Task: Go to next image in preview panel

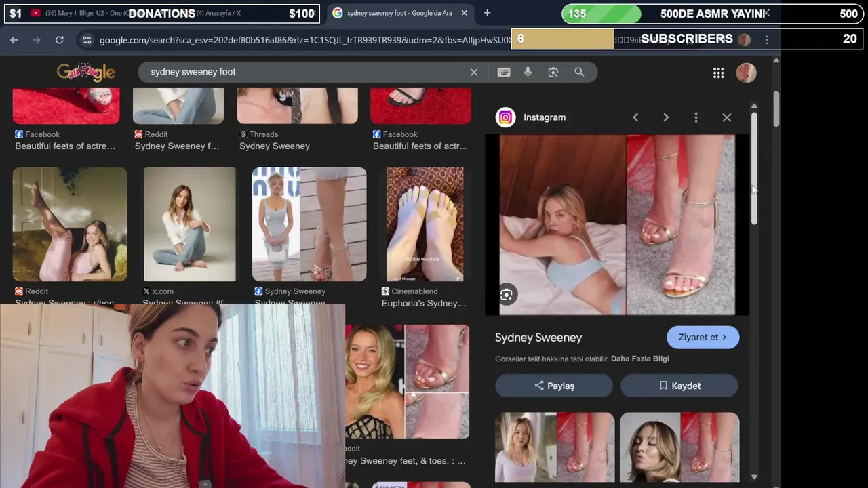Action: point(666,117)
